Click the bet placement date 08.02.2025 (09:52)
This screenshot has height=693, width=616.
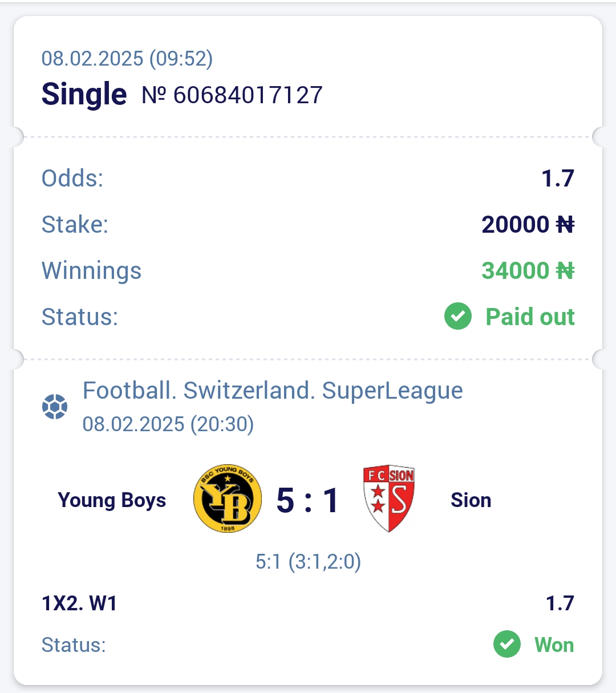(127, 58)
